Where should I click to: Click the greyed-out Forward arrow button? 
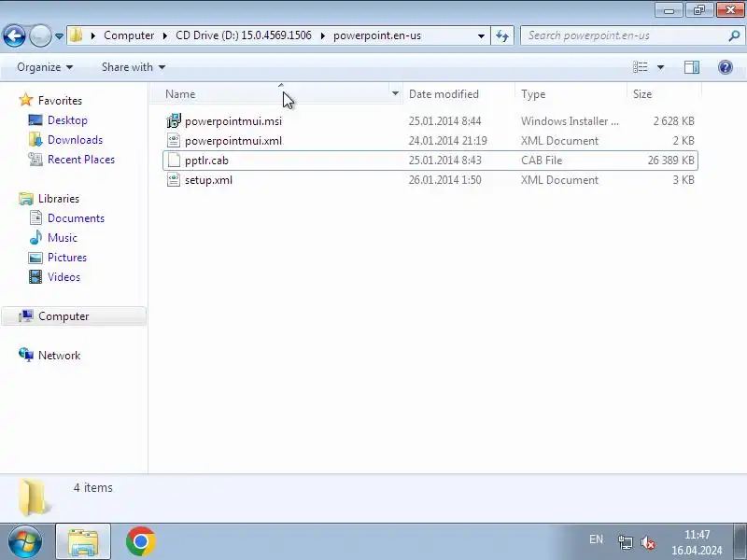coord(40,35)
